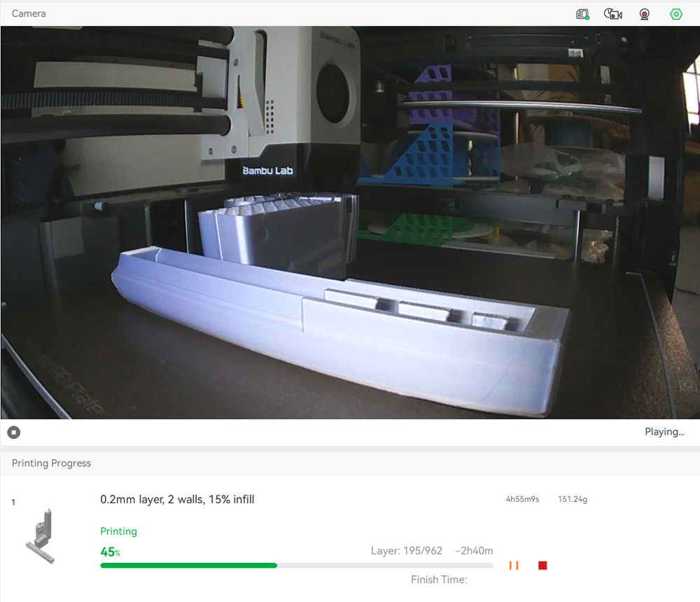Viewport: 700px width, 602px height.
Task: Open camera settings hexagon icon
Action: [676, 14]
